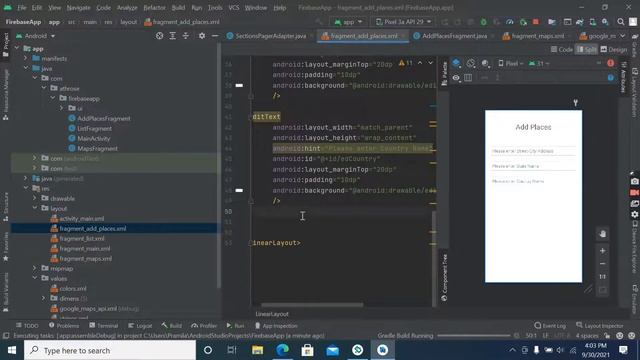640x360 pixels.
Task: Open the Logcat tool window
Action: 140,326
